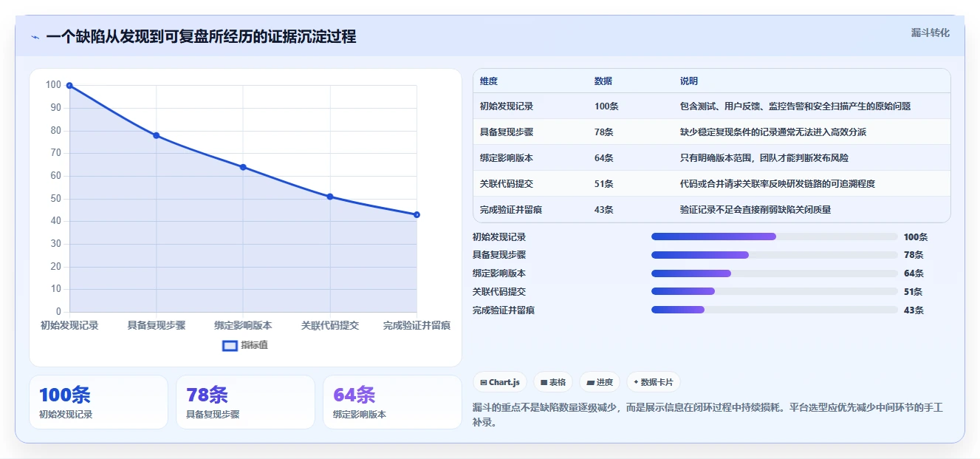Click the description 缺少稳定复现条件的记录
The image size is (980, 459).
(773, 132)
